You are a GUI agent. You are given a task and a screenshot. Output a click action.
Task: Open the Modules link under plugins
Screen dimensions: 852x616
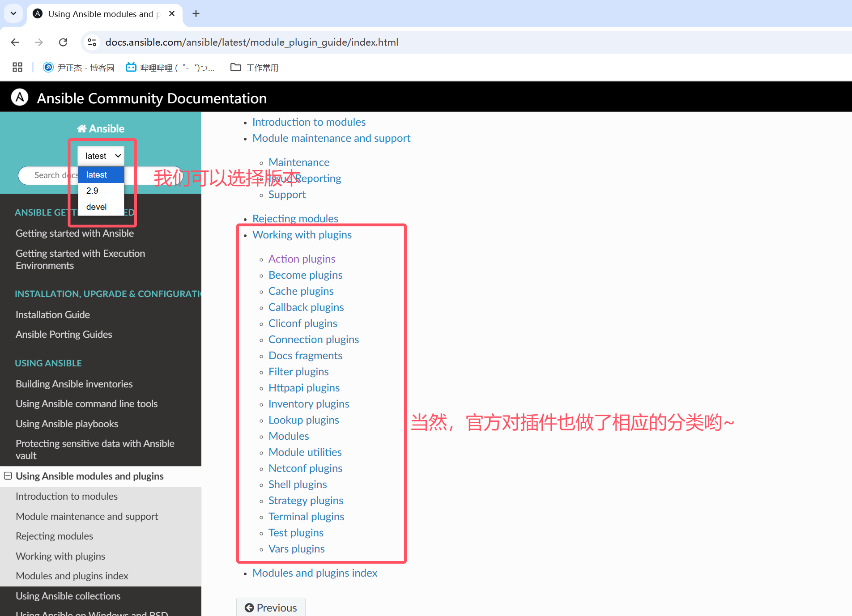[289, 436]
